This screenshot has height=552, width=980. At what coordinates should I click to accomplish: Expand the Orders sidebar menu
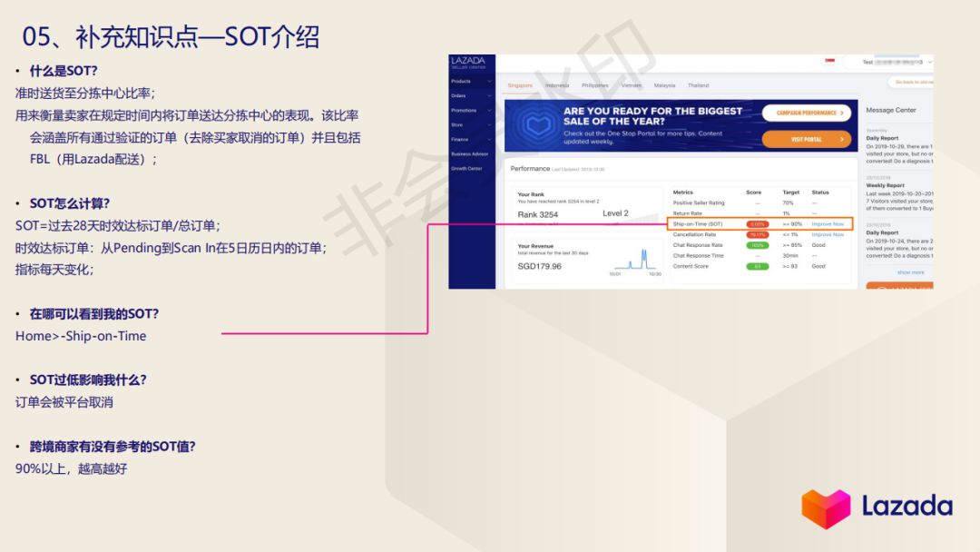pyautogui.click(x=471, y=95)
